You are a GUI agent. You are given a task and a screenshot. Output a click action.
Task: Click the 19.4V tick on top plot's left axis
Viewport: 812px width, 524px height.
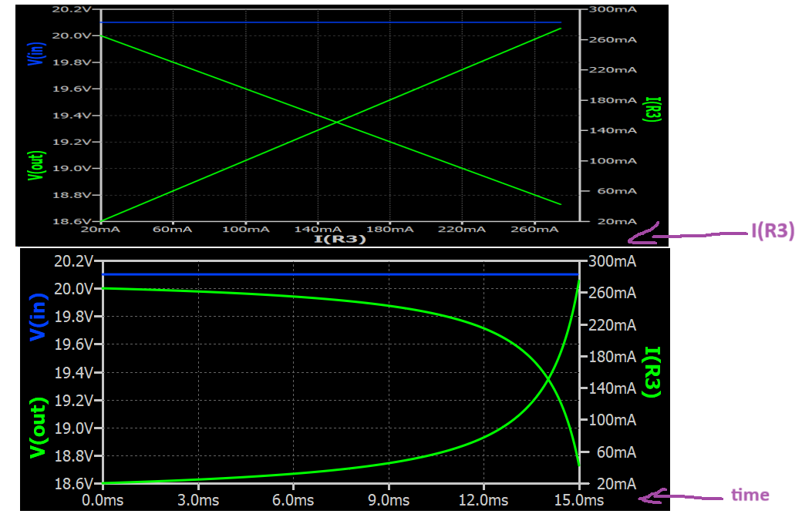click(72, 116)
